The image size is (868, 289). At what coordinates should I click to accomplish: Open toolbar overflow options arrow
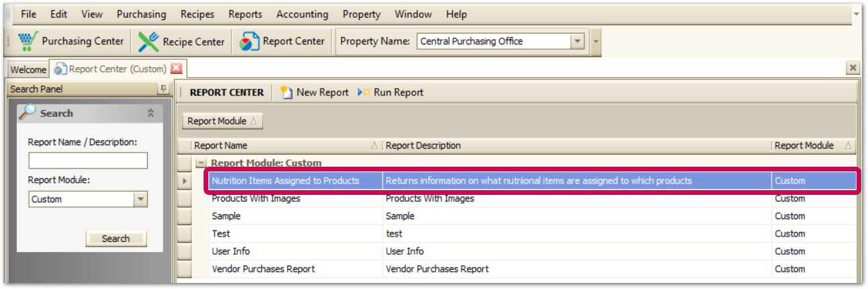point(595,41)
